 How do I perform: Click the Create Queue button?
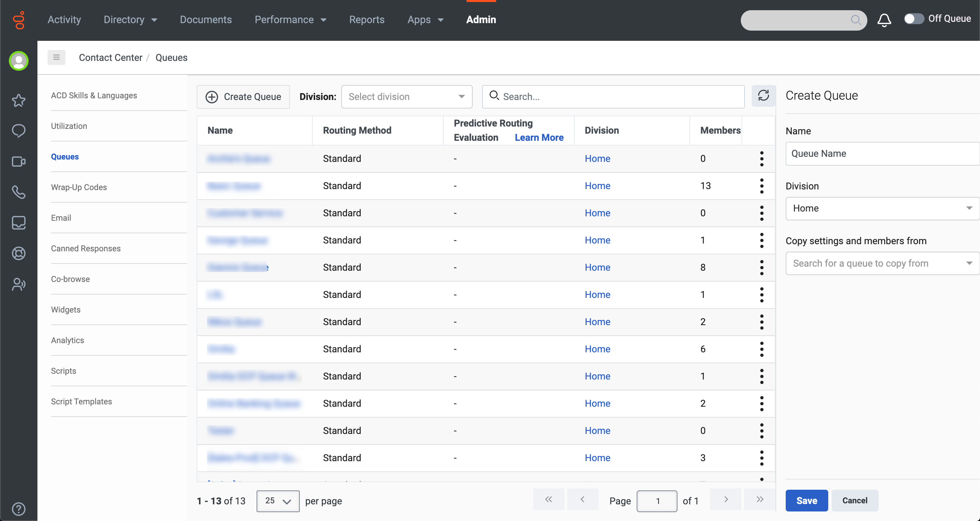pos(243,97)
